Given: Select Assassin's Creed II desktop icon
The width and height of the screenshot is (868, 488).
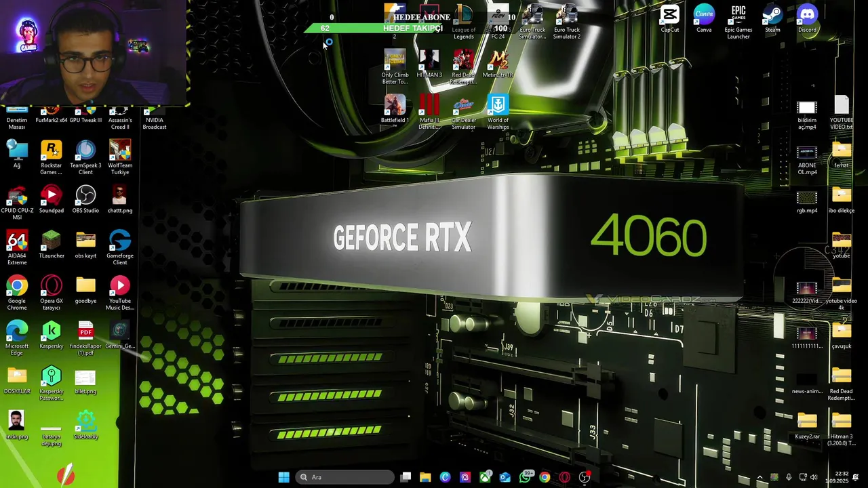Looking at the screenshot, I should pyautogui.click(x=120, y=119).
